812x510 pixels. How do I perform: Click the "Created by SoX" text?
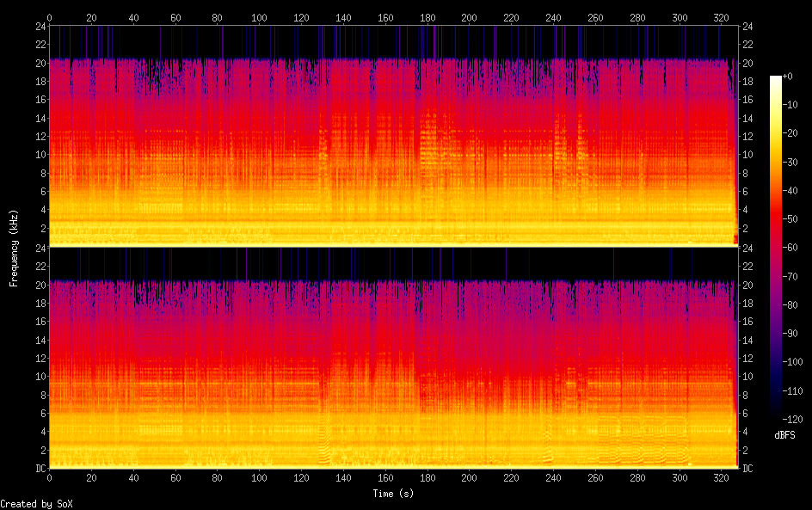[x=36, y=504]
